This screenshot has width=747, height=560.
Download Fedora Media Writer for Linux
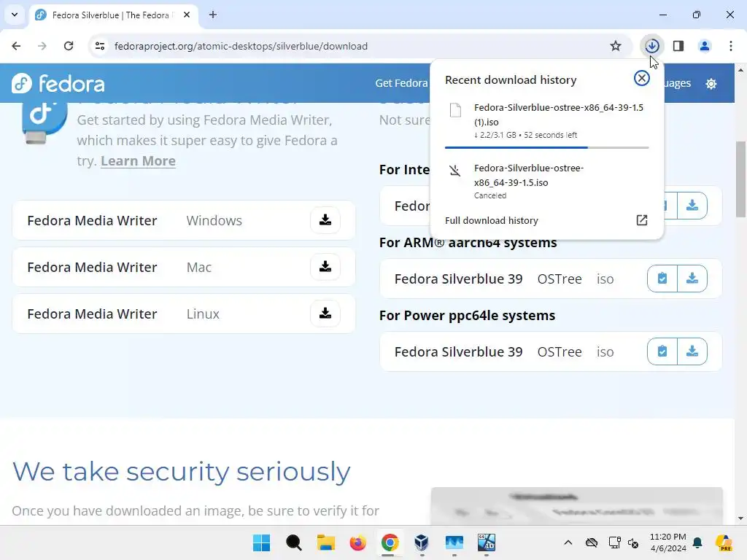(x=325, y=314)
